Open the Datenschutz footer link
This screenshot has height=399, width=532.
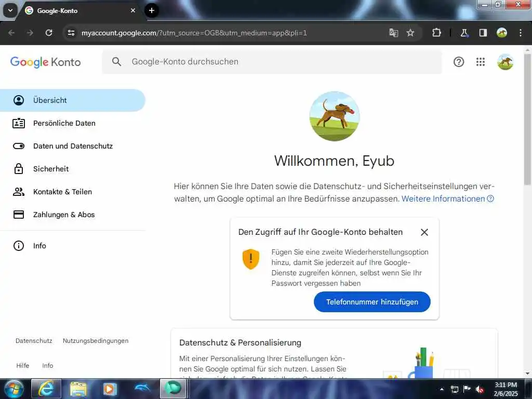pos(34,341)
